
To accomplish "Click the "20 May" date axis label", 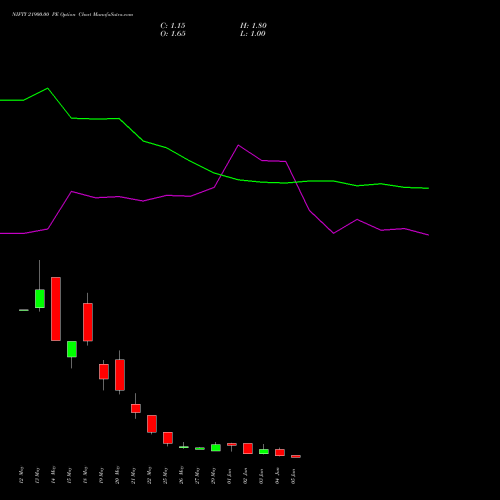I will (118, 475).
